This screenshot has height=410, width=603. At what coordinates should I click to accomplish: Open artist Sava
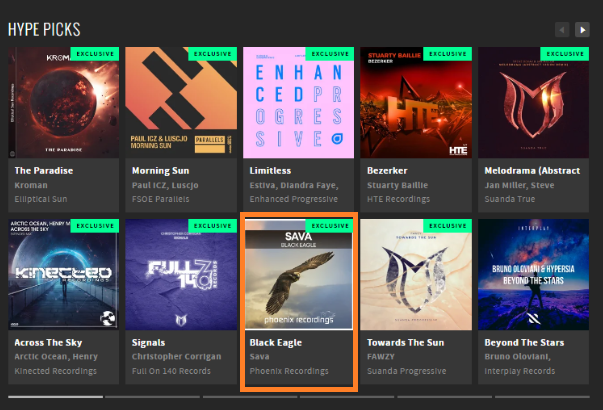tap(259, 357)
